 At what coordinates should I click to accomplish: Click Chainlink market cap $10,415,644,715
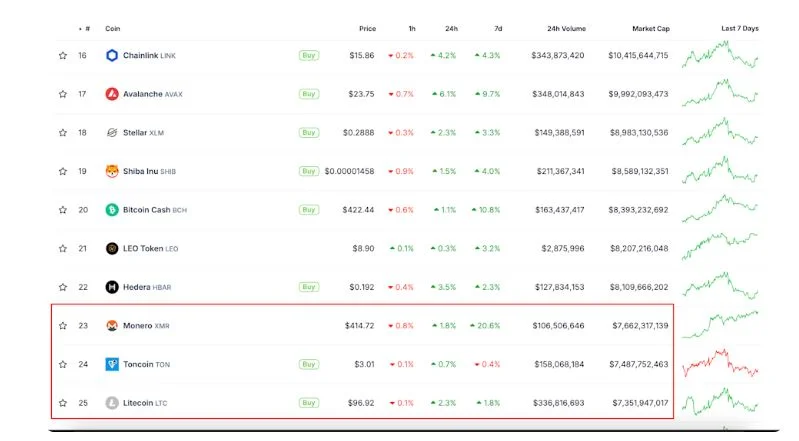pyautogui.click(x=638, y=56)
